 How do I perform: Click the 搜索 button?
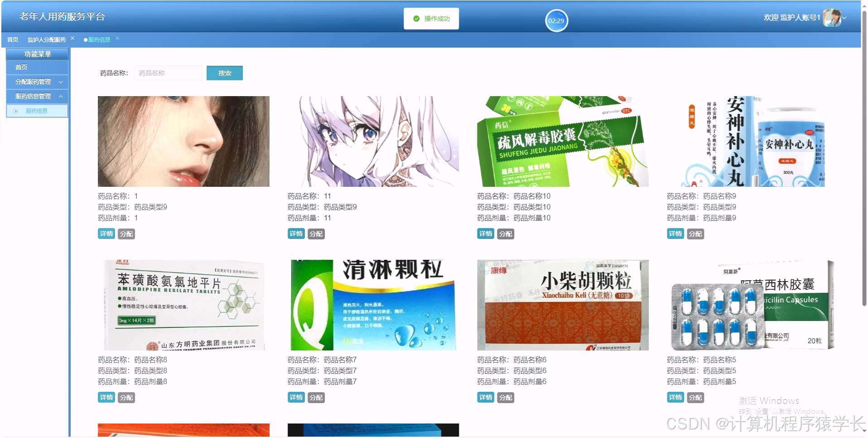[x=225, y=73]
